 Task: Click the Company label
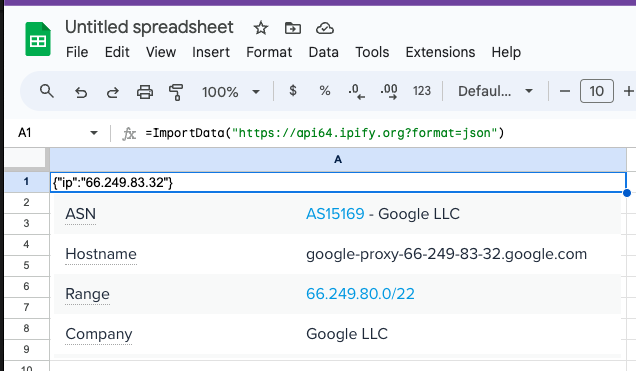tap(99, 334)
